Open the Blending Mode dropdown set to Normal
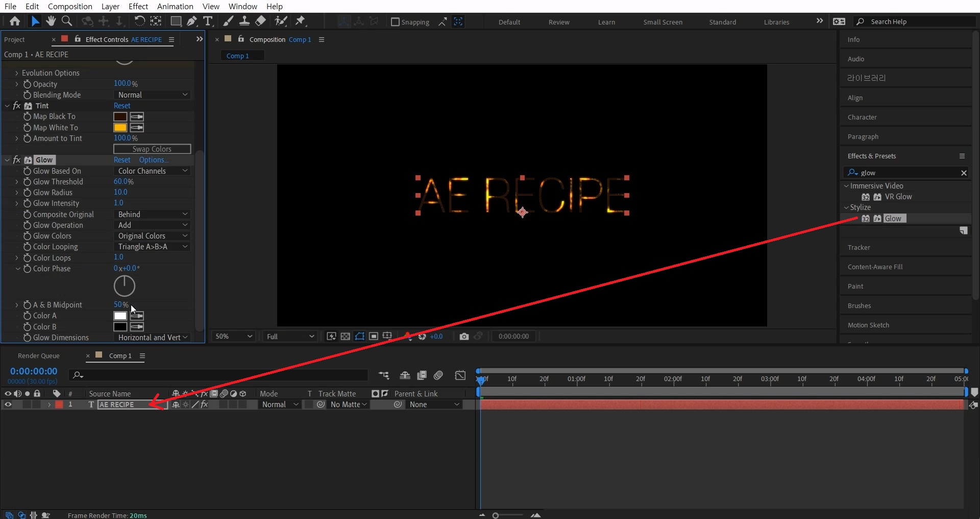This screenshot has width=980, height=519. (x=152, y=95)
